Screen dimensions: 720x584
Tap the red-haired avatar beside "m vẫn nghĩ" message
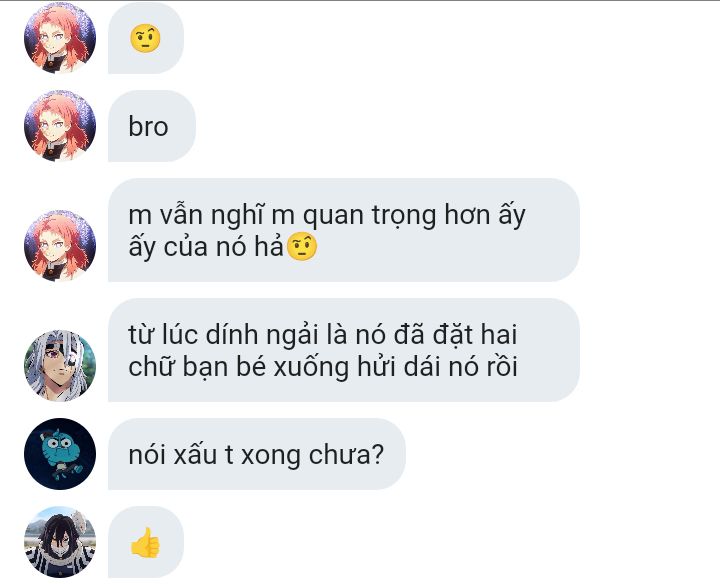[60, 246]
